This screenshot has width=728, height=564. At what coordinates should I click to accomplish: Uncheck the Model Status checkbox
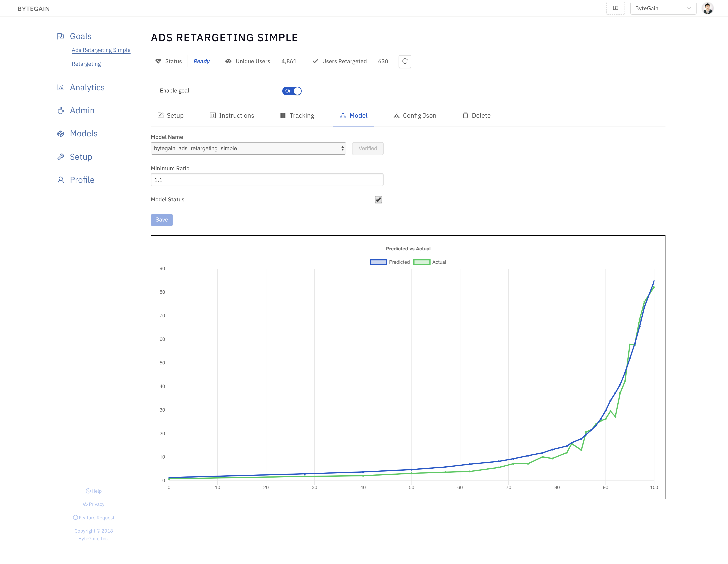tap(378, 200)
